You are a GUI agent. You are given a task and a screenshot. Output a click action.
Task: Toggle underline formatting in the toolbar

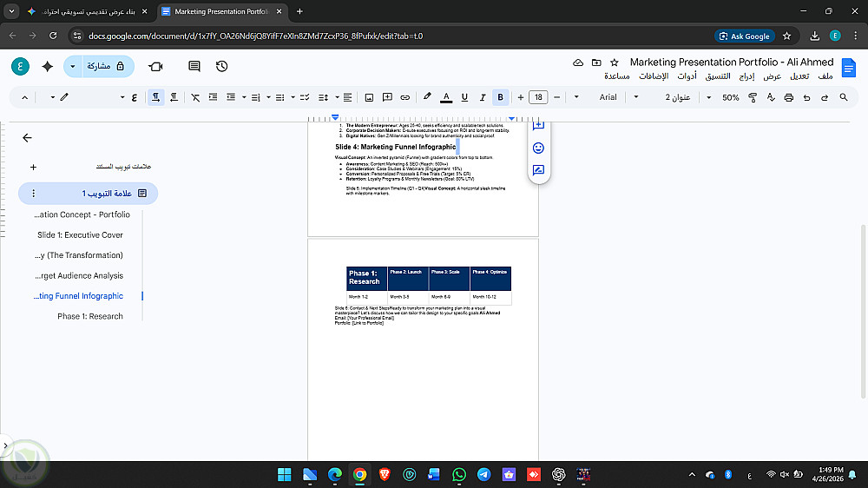[x=464, y=97]
